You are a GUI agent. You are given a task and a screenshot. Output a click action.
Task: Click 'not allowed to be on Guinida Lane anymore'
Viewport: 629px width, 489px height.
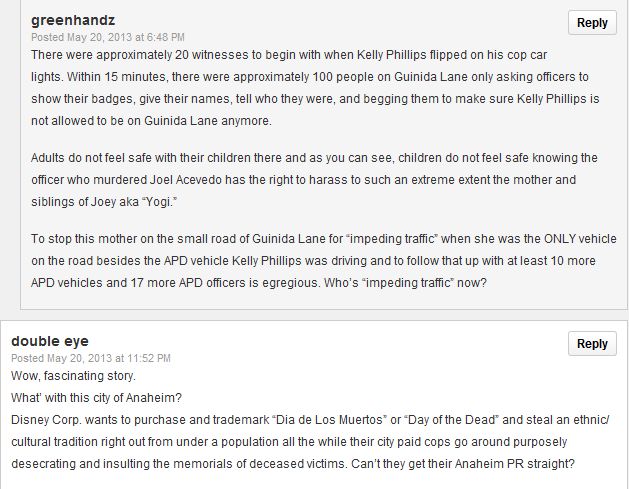click(x=151, y=121)
